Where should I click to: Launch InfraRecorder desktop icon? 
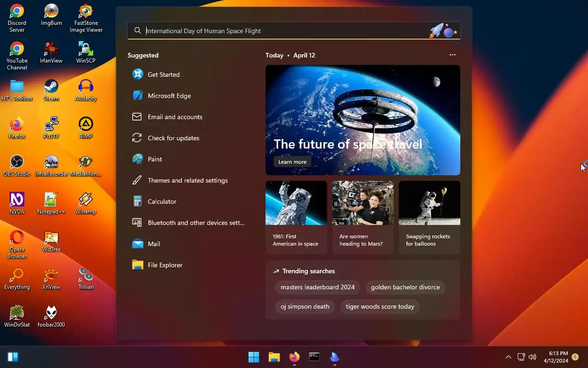pos(51,166)
